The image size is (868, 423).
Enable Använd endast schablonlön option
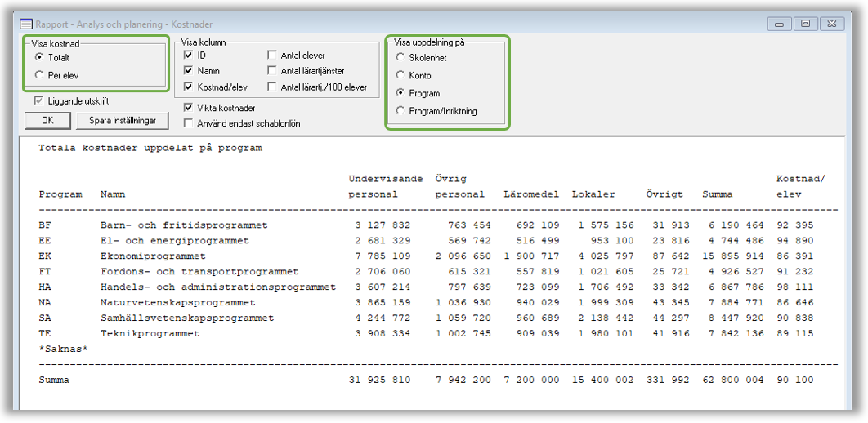tap(188, 123)
